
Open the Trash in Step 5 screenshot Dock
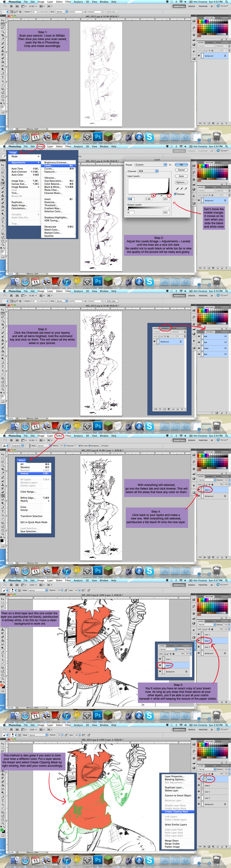217,715
